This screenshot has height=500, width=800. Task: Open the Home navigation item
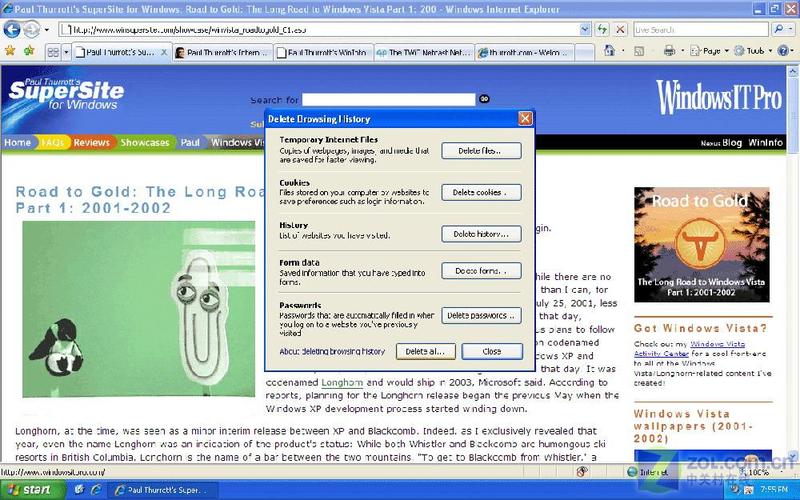point(17,142)
